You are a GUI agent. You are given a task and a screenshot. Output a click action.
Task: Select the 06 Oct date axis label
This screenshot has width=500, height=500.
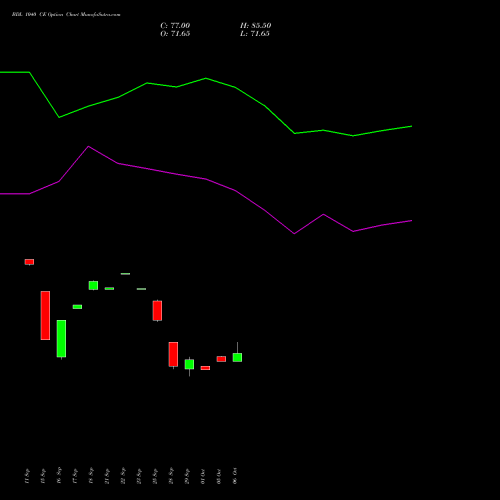coord(235,476)
